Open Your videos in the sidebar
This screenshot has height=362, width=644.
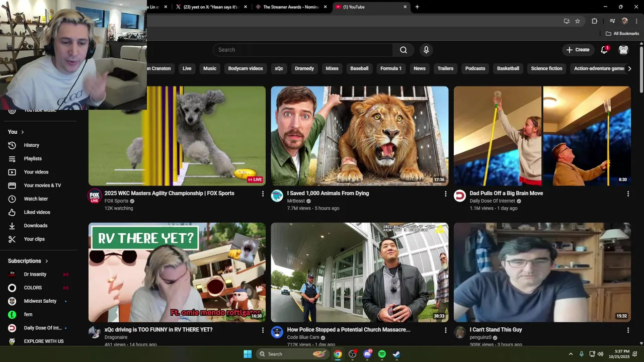[x=36, y=172]
